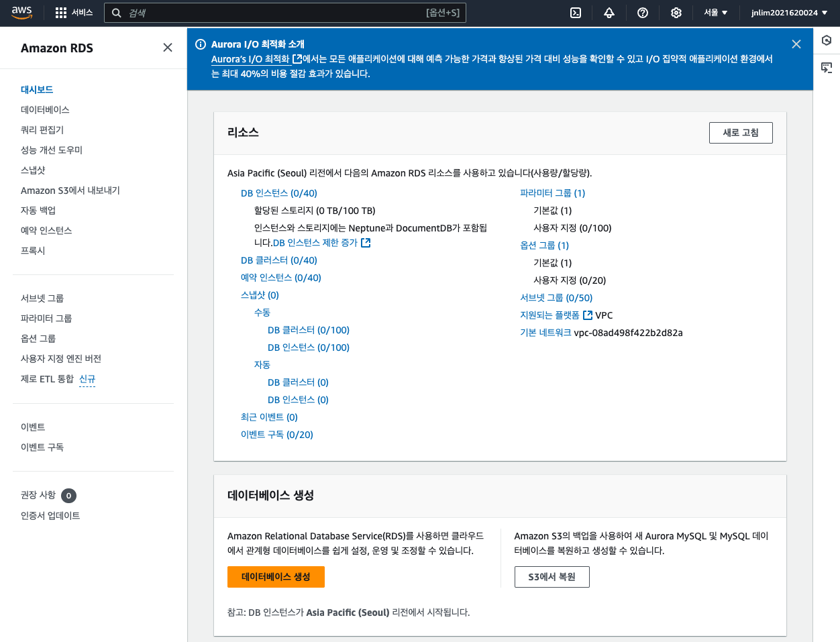This screenshot has width=840, height=642.
Task: Click external link icon after DB 인스턴스 제한 증가
Action: 366,243
